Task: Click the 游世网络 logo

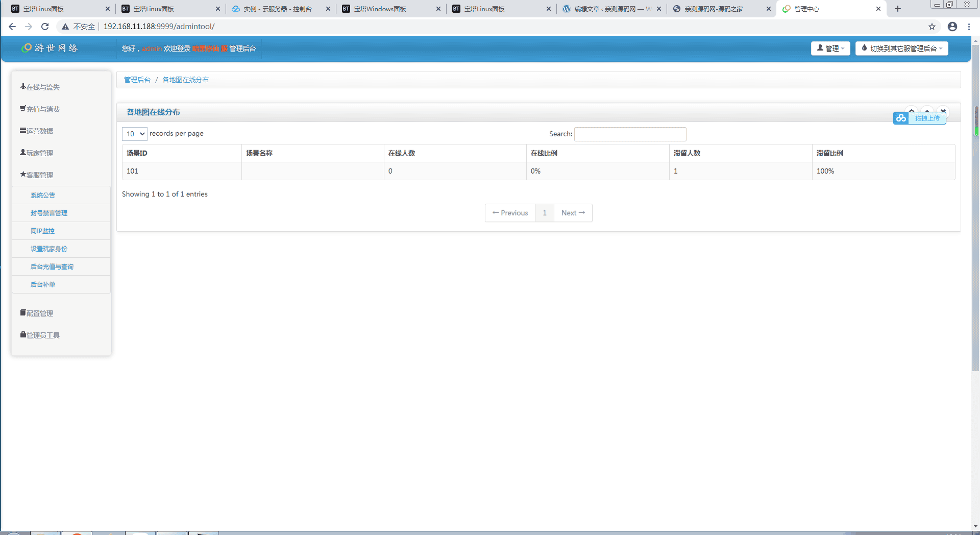Action: (x=50, y=48)
